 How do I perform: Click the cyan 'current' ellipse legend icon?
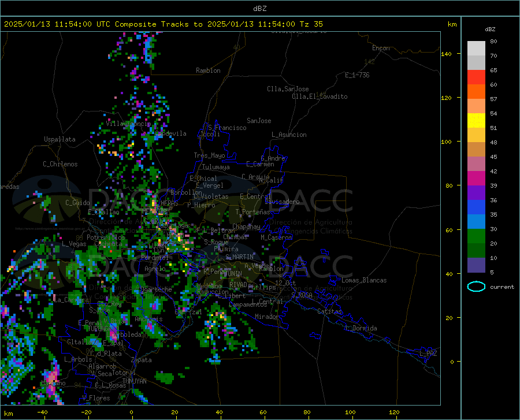click(x=476, y=287)
